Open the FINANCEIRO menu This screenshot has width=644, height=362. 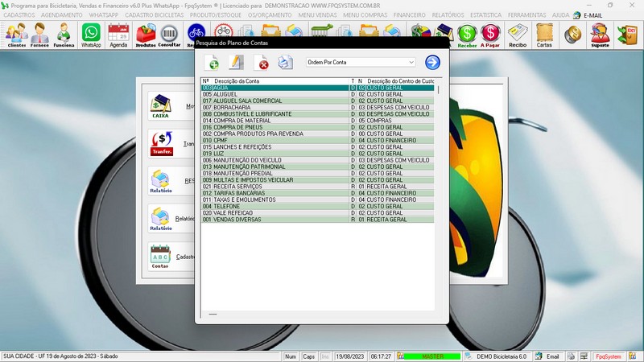[x=410, y=15]
